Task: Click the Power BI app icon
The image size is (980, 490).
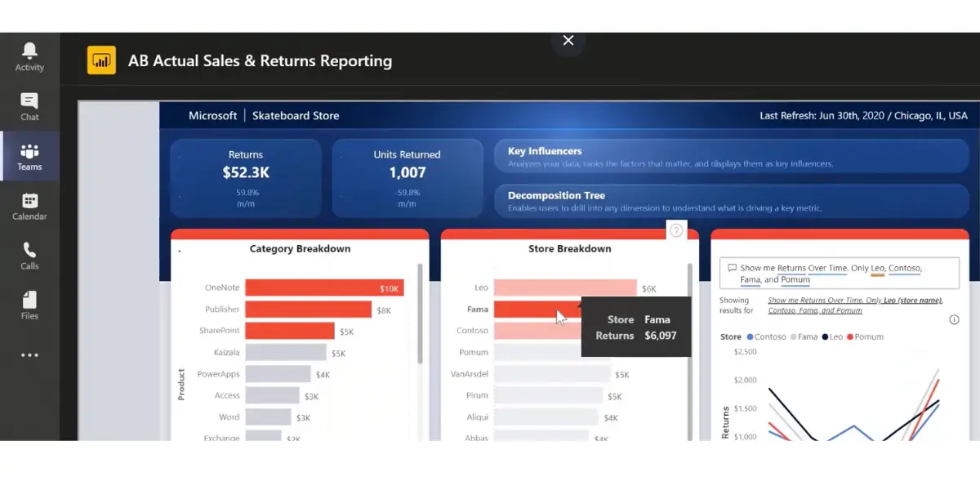Action: 101,60
